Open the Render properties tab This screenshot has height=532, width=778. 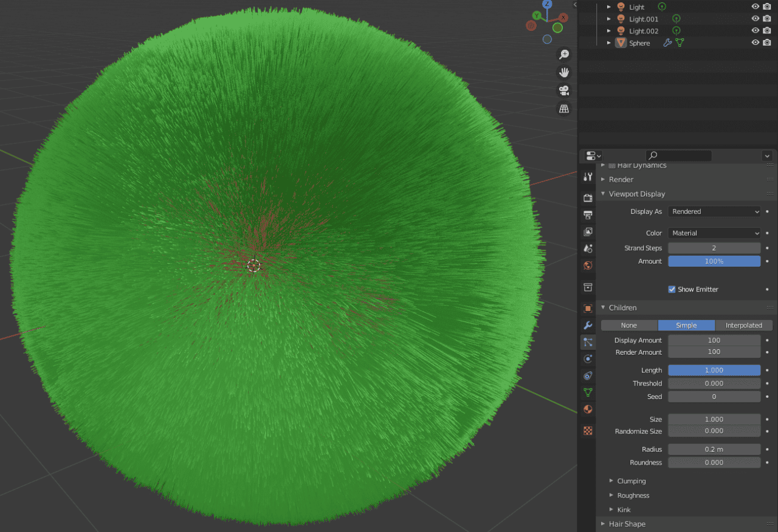[587, 197]
